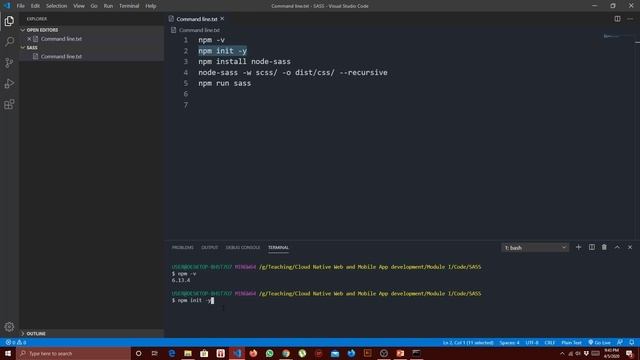This screenshot has height=360, width=640.
Task: Change language mode Plain Text
Action: 571,342
